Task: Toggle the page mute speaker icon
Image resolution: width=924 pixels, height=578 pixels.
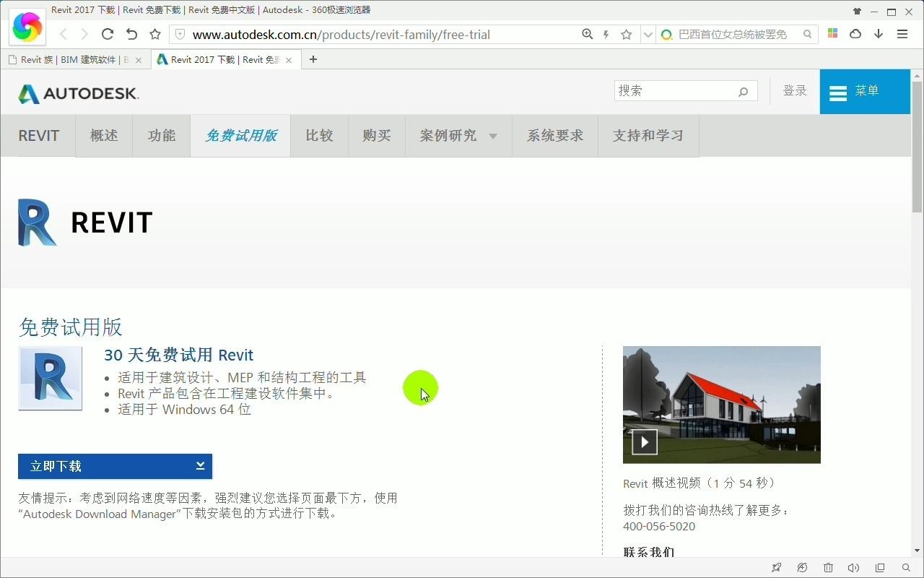Action: point(853,568)
